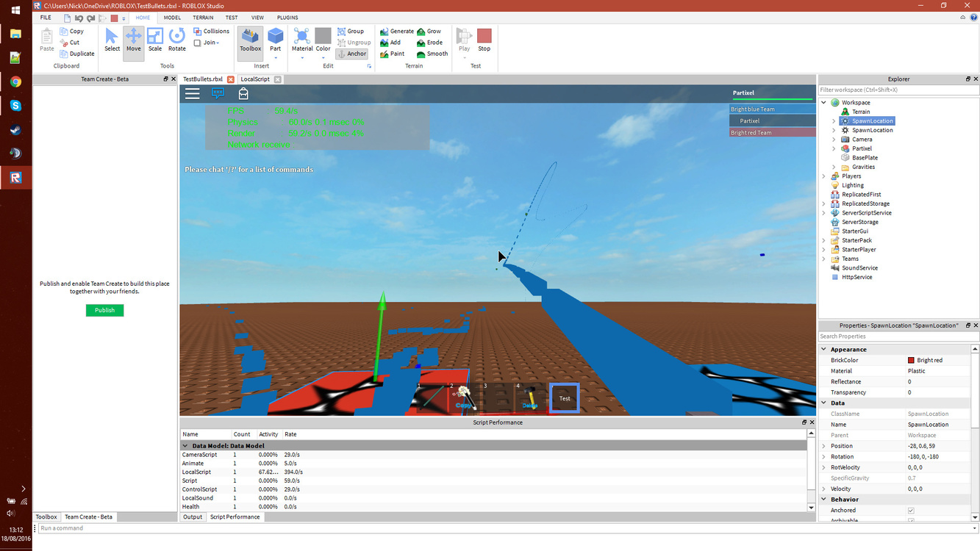Select the Bright blue Team entry
The height and width of the screenshot is (551, 980).
coord(773,109)
